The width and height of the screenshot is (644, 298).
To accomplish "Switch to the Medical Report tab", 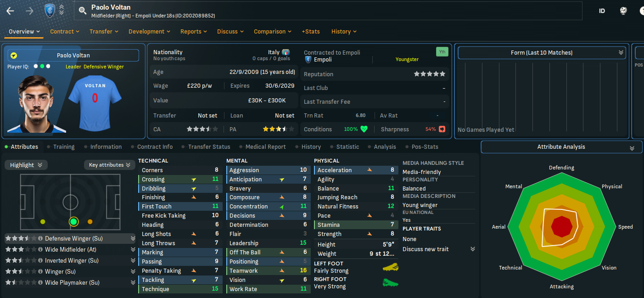I will pyautogui.click(x=265, y=147).
